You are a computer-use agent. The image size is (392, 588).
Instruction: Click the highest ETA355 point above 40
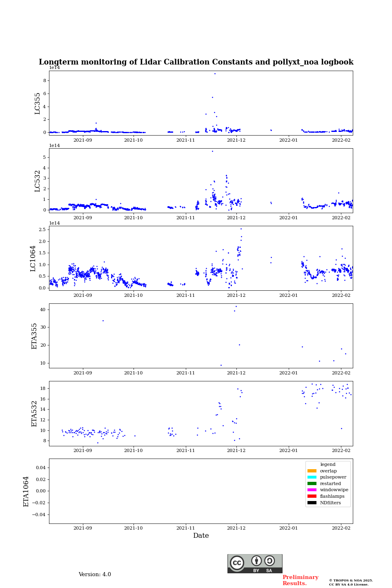coord(236,306)
